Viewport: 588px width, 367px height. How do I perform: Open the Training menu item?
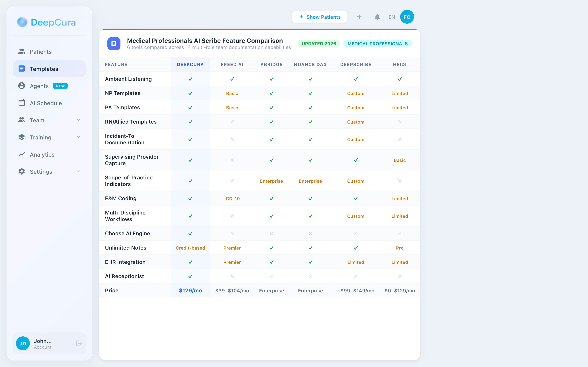pyautogui.click(x=41, y=137)
